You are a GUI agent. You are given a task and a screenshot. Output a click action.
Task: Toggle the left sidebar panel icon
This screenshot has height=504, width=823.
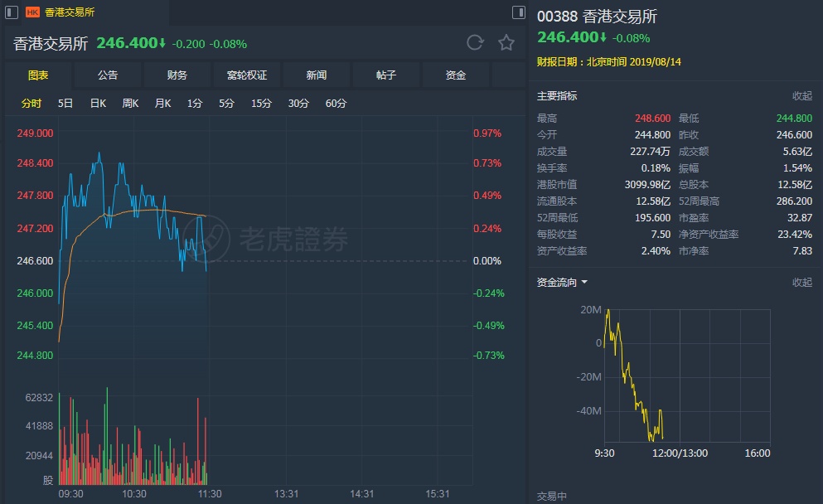tap(9, 12)
